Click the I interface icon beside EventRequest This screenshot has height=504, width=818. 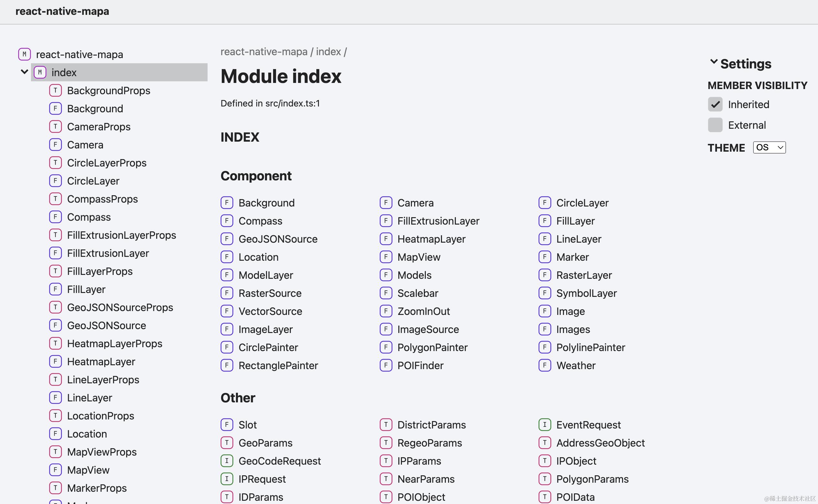(545, 425)
